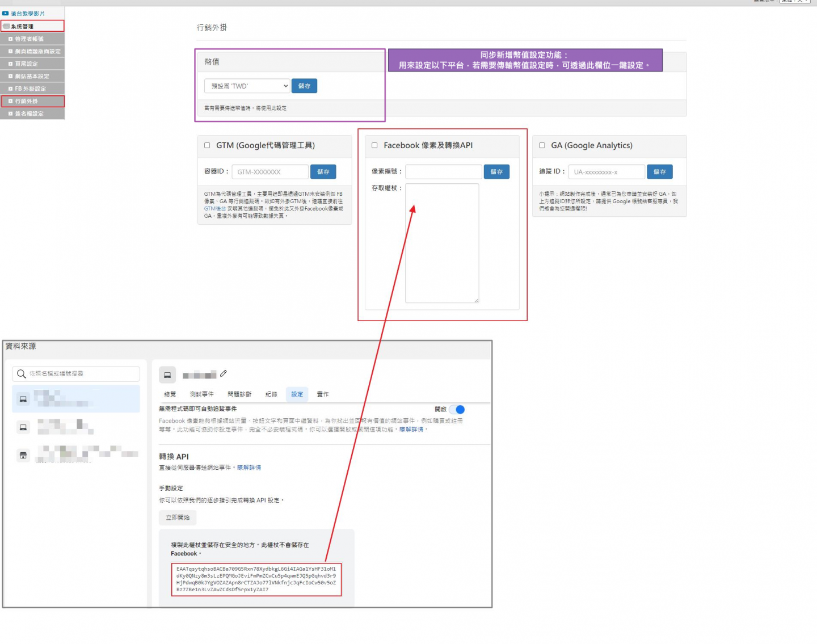This screenshot has height=644, width=817.
Task: Open FB 外掛設定 in the sidebar
Action: (x=31, y=89)
